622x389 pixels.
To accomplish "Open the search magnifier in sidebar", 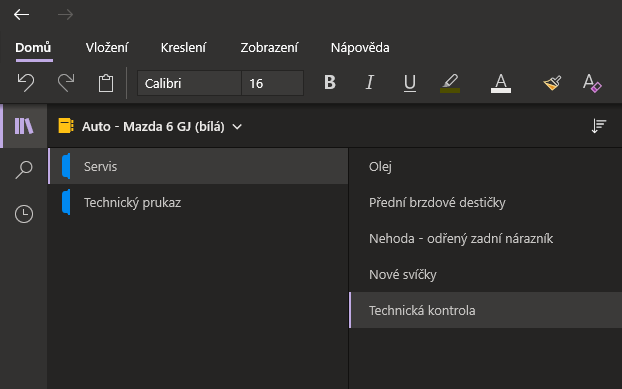I will 24,170.
